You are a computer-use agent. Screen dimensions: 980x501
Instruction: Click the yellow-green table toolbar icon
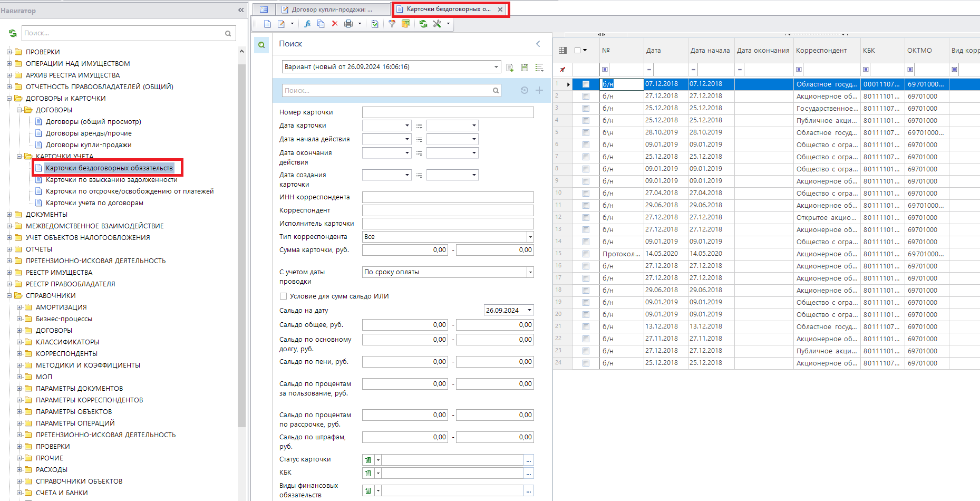[406, 24]
